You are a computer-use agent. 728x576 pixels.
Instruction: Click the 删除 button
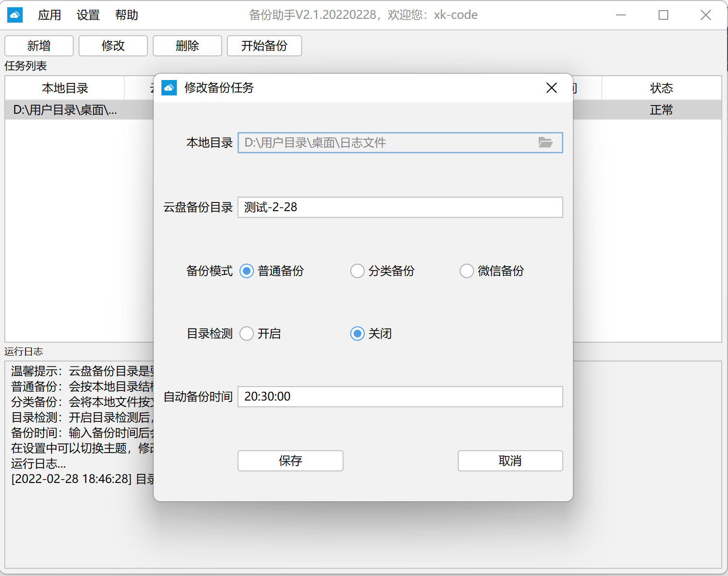click(x=187, y=46)
